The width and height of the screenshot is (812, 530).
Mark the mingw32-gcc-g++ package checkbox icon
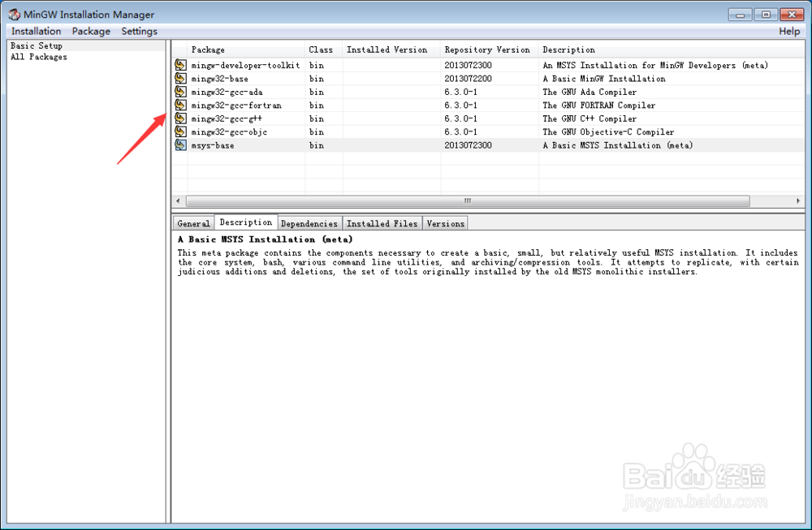tap(180, 118)
